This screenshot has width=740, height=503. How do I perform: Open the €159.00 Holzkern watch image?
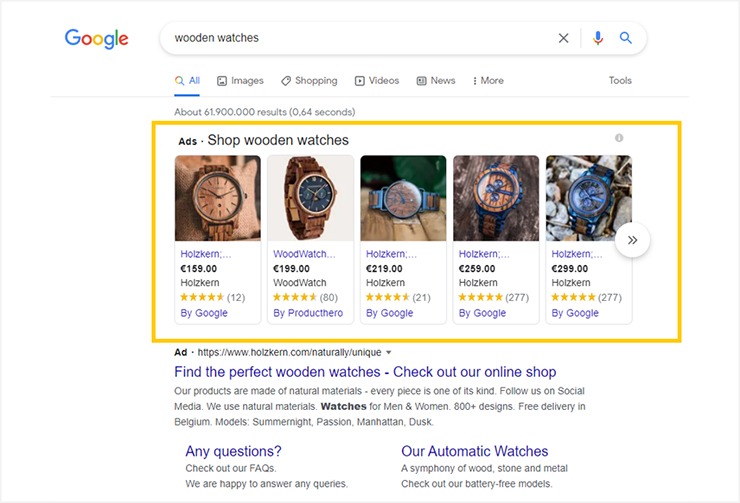(x=218, y=198)
